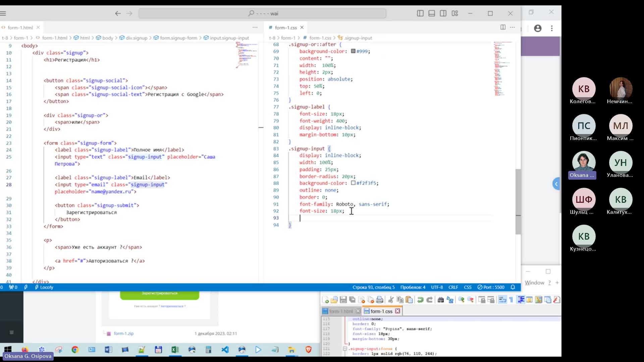This screenshot has height=362, width=644.
Task: Open Microsoft Word from the taskbar
Action: (x=108, y=350)
